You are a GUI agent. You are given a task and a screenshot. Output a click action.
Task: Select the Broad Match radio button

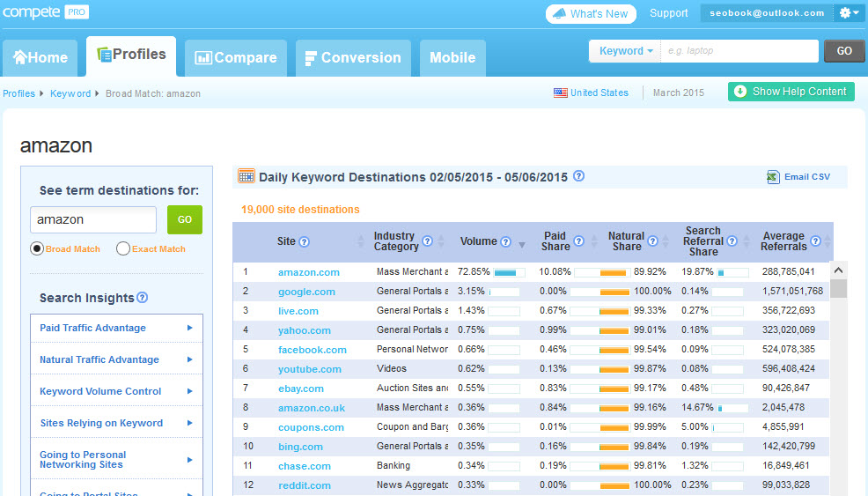[x=37, y=248]
